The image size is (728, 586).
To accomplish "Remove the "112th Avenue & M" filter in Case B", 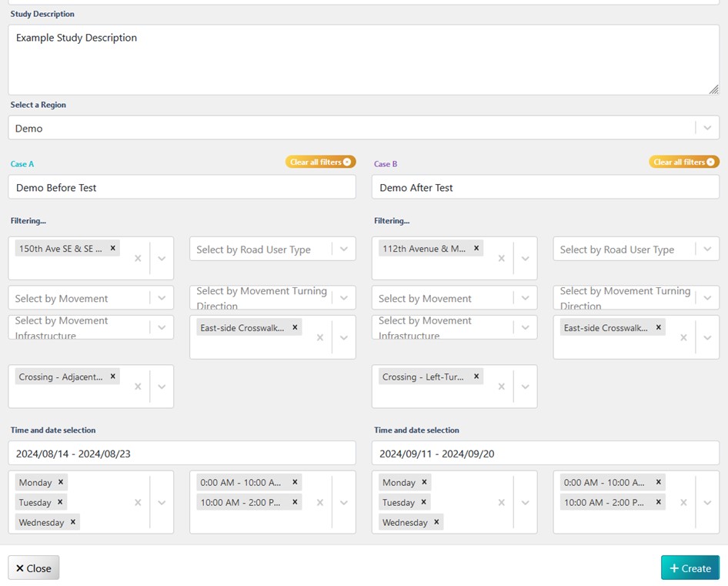I will coord(476,248).
